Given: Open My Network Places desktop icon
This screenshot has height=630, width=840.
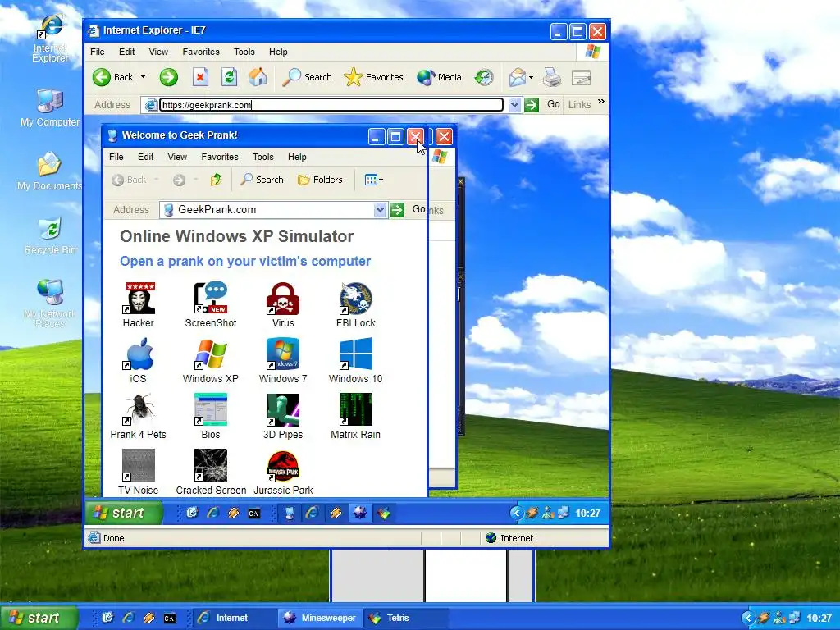Looking at the screenshot, I should click(x=50, y=303).
